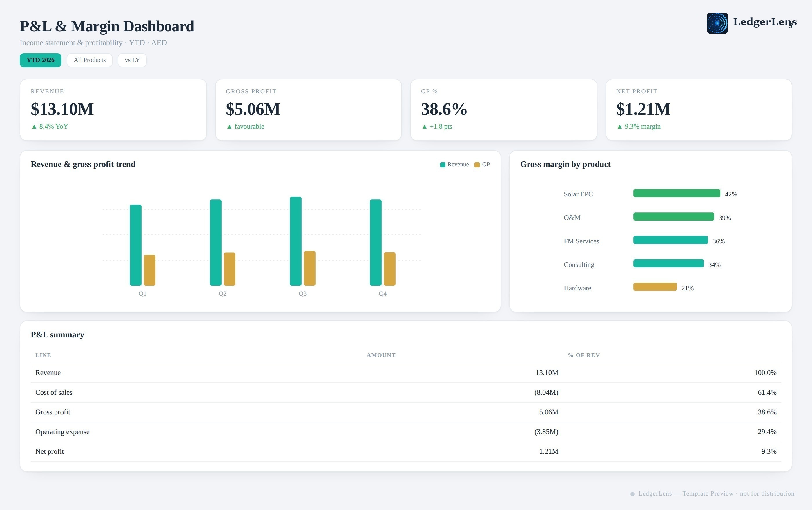Click the Q3 GP bar
Viewport: 812px width, 510px height.
tap(309, 268)
